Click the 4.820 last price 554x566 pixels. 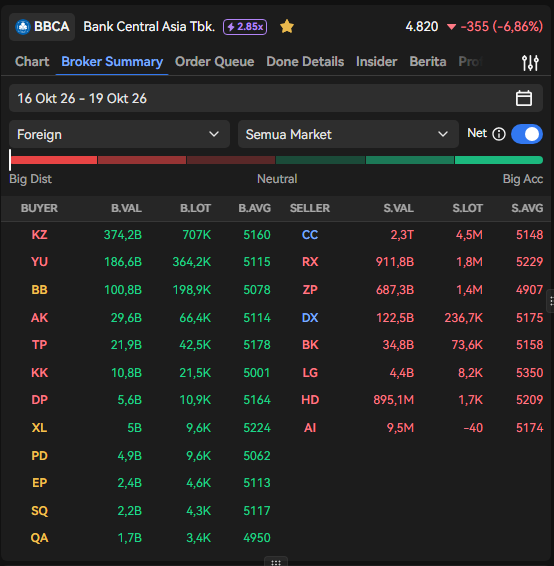pos(422,27)
